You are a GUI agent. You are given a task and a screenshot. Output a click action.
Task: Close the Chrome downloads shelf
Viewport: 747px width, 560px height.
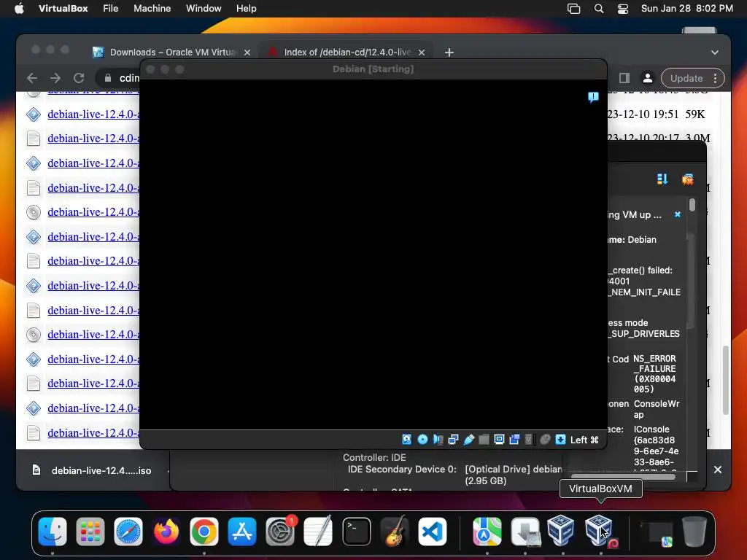pos(718,470)
